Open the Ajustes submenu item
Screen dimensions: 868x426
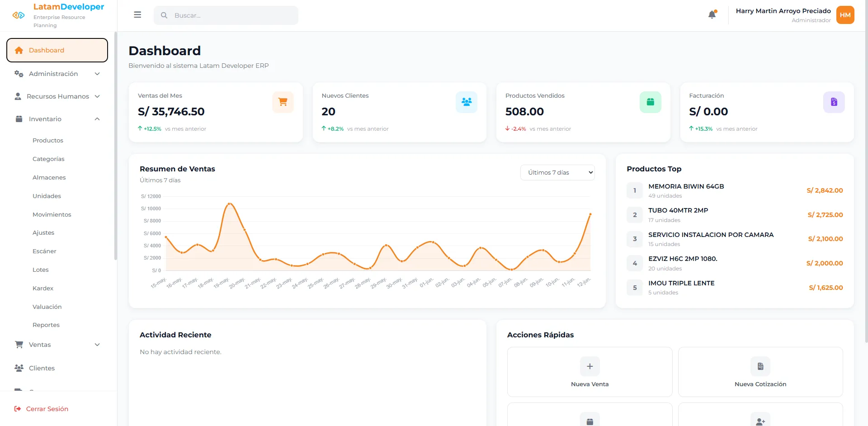pos(43,233)
